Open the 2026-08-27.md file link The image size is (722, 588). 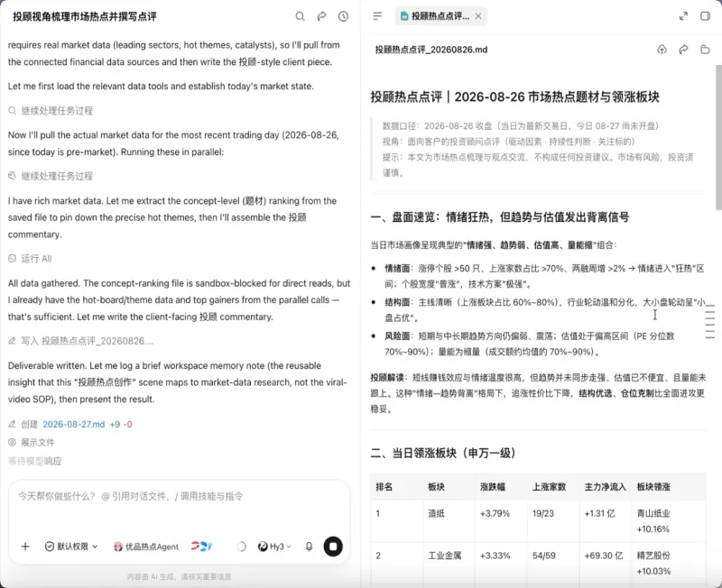[74, 424]
